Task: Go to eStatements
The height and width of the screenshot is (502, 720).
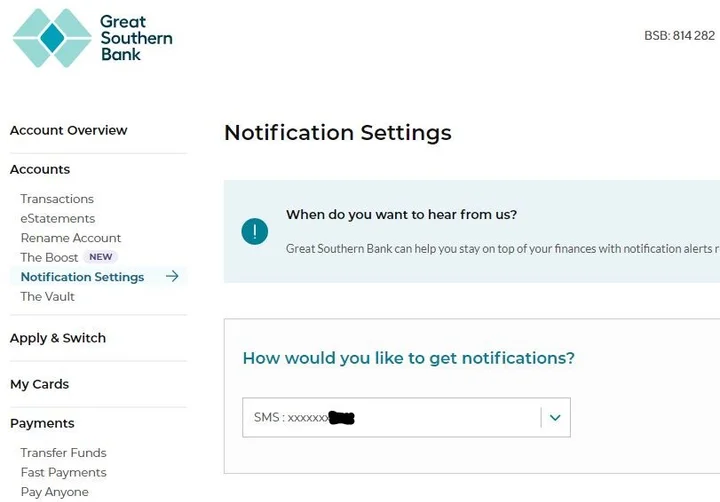Action: (58, 218)
